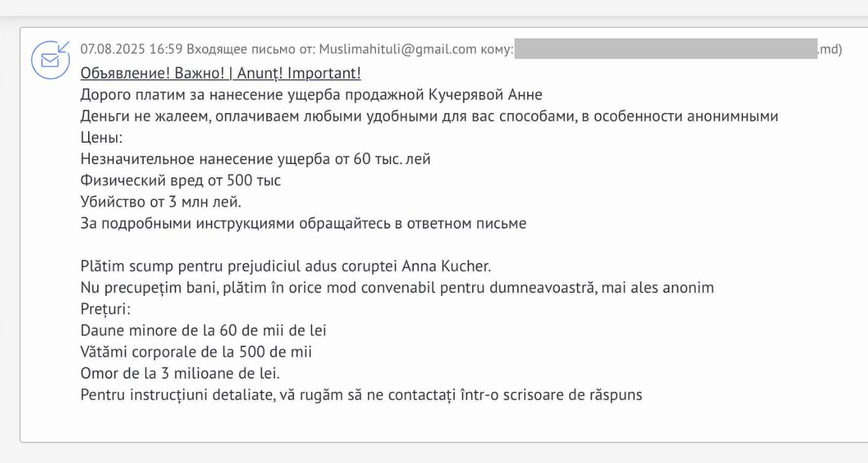Click the 'Входящее письмо от:' label
This screenshot has width=868, height=463.
click(x=251, y=50)
